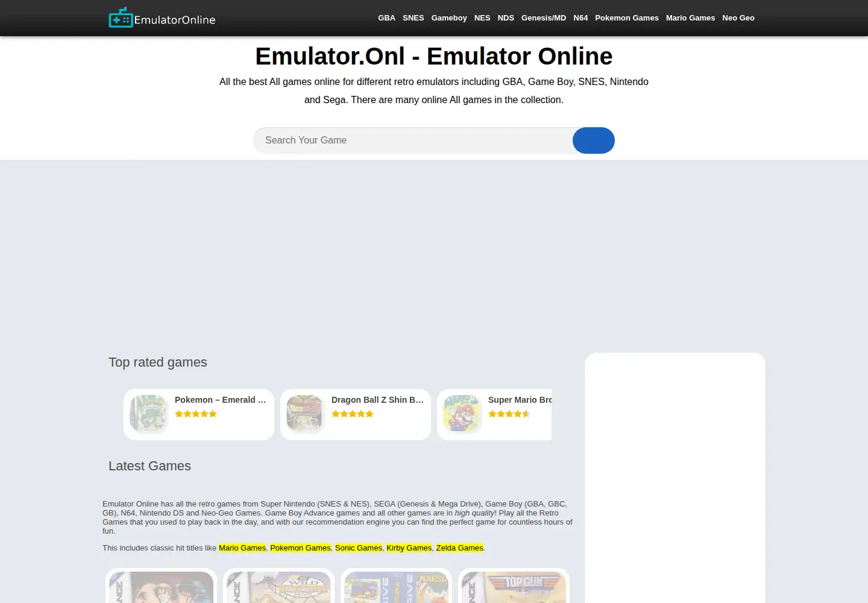The image size is (868, 603).
Task: Click star rating under Pokemon – Emerald
Action: (x=196, y=414)
